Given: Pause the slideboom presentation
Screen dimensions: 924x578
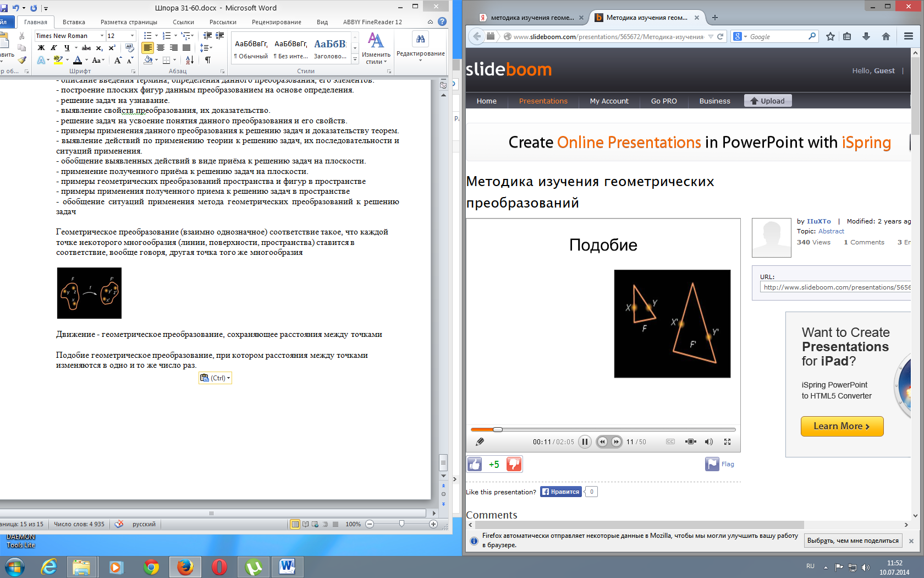Looking at the screenshot, I should (x=585, y=441).
